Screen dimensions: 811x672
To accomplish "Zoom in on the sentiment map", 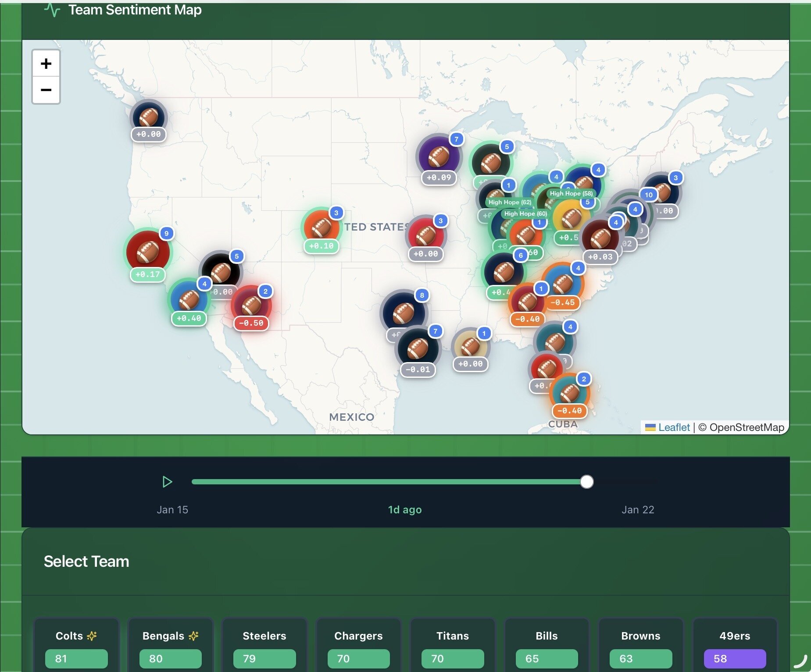I will (x=46, y=64).
